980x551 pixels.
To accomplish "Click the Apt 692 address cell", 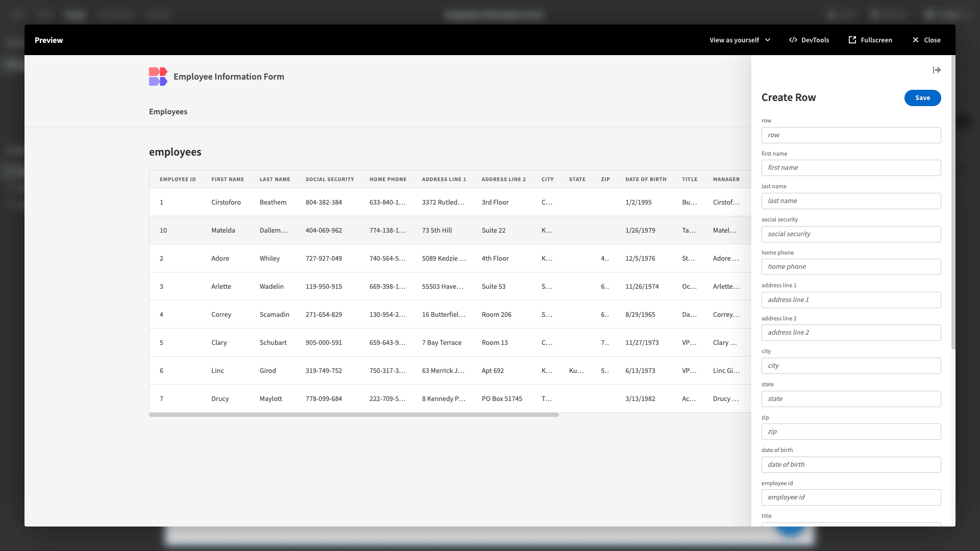I will coord(493,371).
